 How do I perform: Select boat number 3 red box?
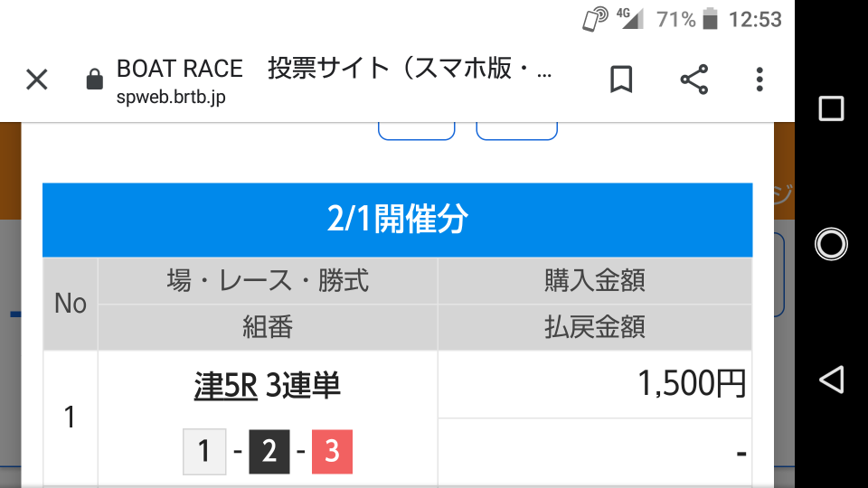(332, 452)
